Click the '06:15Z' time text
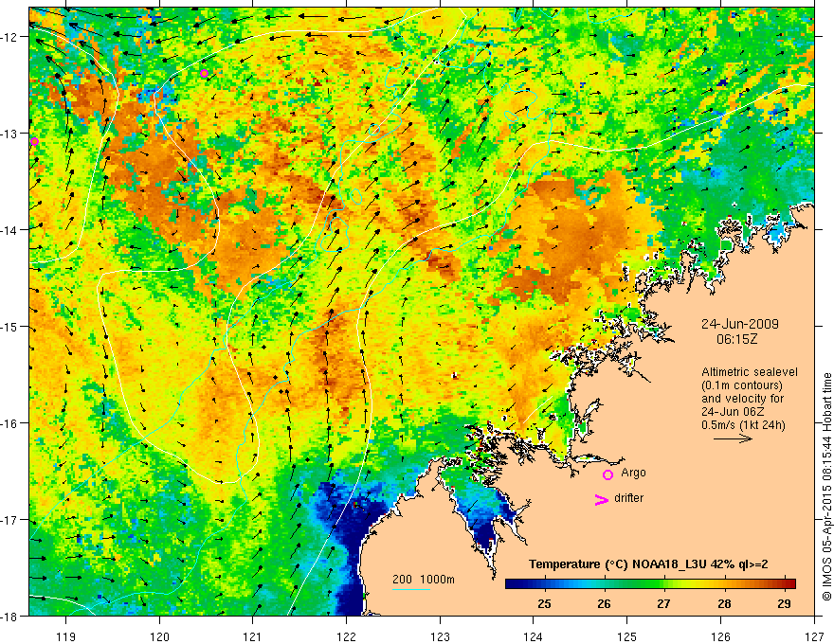This screenshot has width=834, height=644. [x=736, y=339]
